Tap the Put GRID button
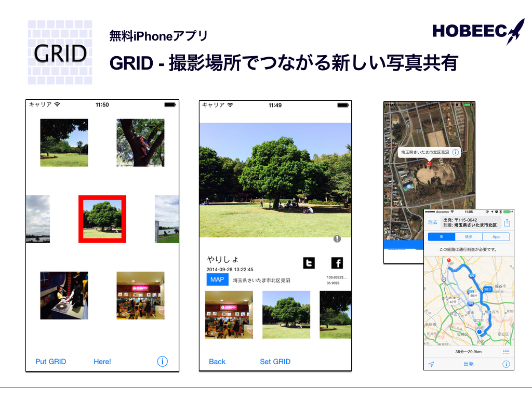 coord(50,362)
